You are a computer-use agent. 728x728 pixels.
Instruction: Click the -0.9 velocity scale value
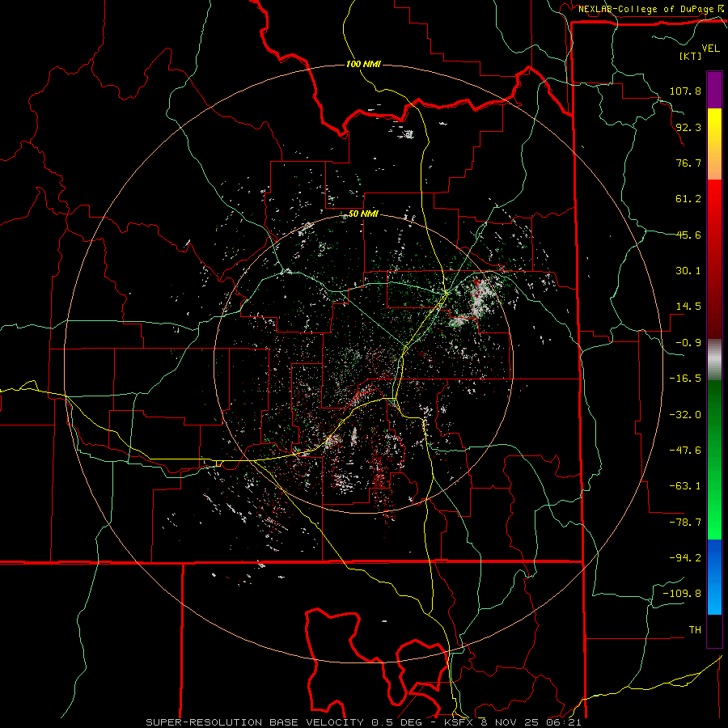[x=688, y=343]
